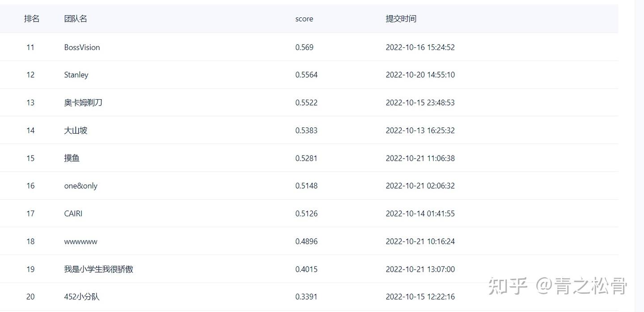Screen dimensions: 644x312
Task: Click the 排名 column header
Action: click(32, 19)
